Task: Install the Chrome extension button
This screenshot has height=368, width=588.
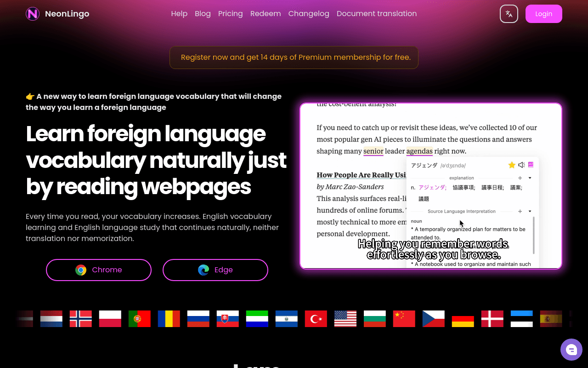Action: tap(99, 270)
